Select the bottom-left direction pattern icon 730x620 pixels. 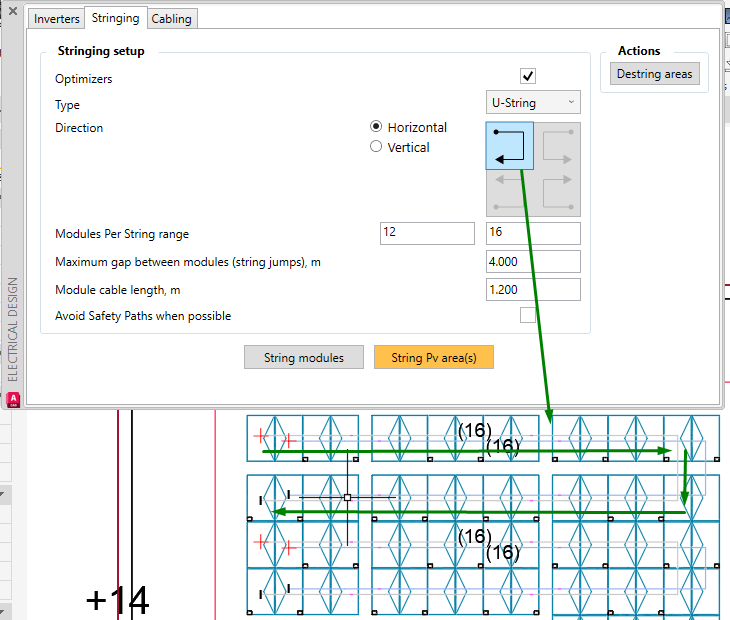(510, 193)
